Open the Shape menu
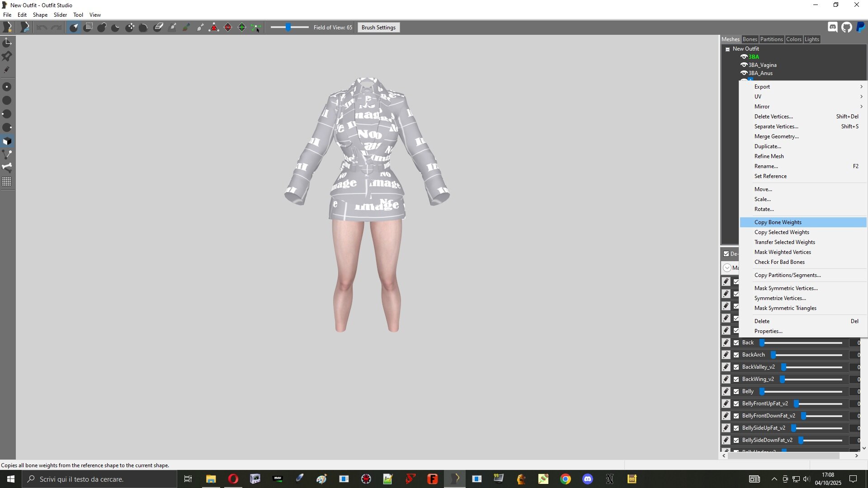Screen dimensions: 868x488 40,15
